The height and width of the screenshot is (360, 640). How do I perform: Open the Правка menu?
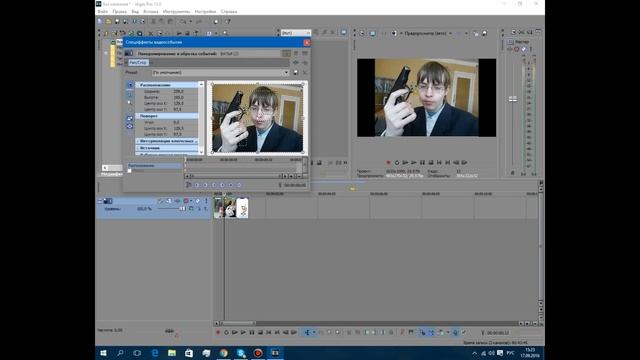pos(120,11)
